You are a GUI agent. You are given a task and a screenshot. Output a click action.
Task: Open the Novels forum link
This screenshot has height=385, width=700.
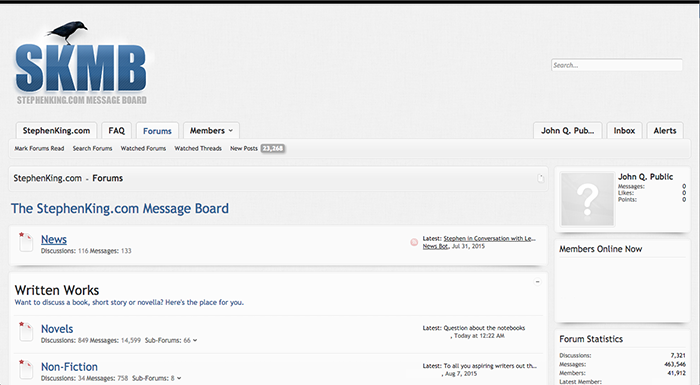tap(57, 329)
